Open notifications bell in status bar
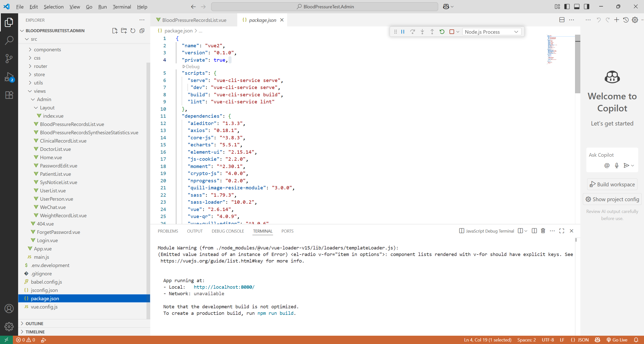 point(636,340)
